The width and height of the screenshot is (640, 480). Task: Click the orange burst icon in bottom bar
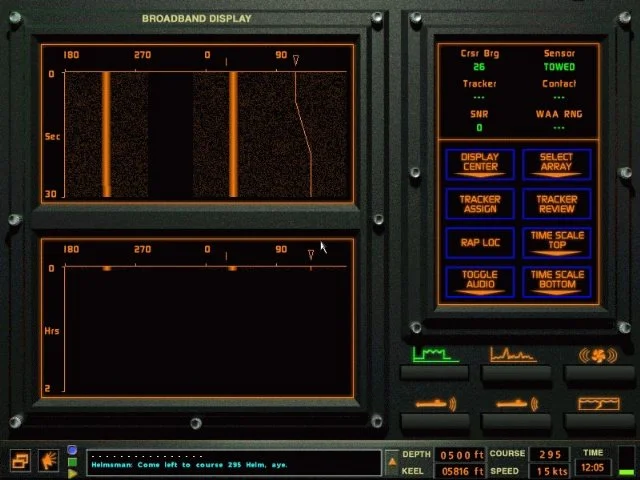49,461
